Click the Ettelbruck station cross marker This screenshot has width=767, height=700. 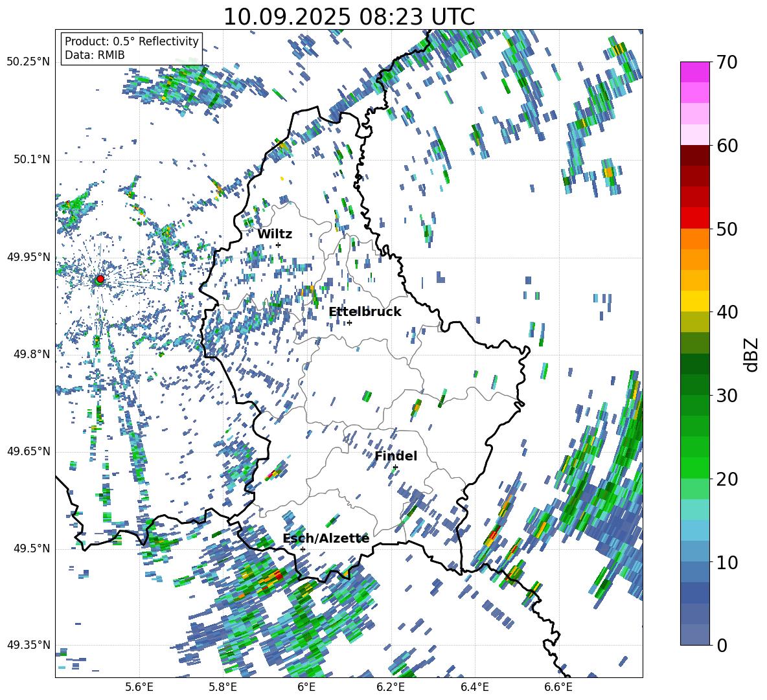click(349, 322)
